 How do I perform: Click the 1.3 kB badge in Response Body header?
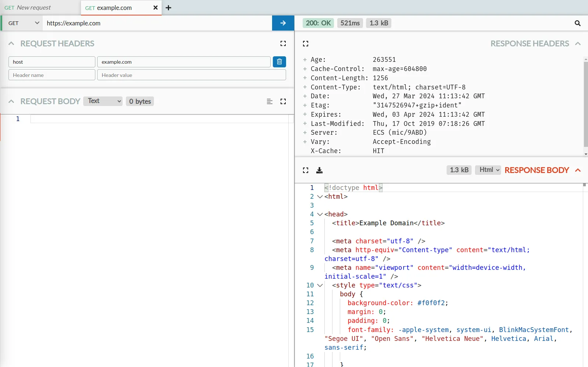pyautogui.click(x=459, y=170)
